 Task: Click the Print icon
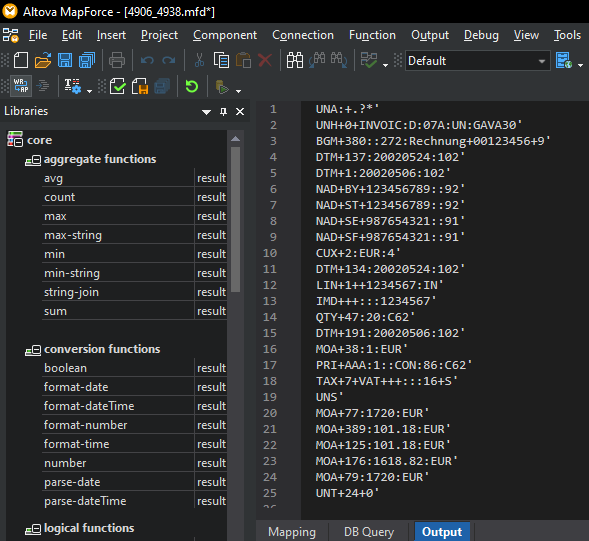(117, 60)
